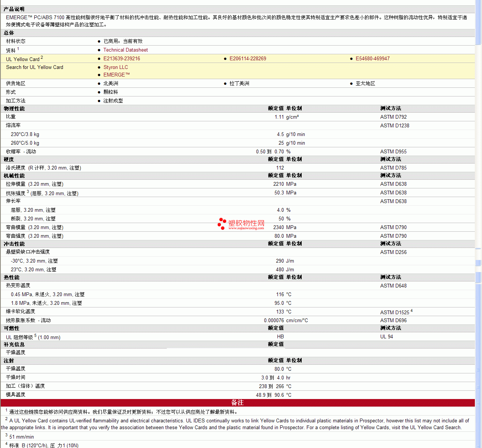Click the 颗粒料 form value
This screenshot has width=482, height=448.
pyautogui.click(x=111, y=92)
